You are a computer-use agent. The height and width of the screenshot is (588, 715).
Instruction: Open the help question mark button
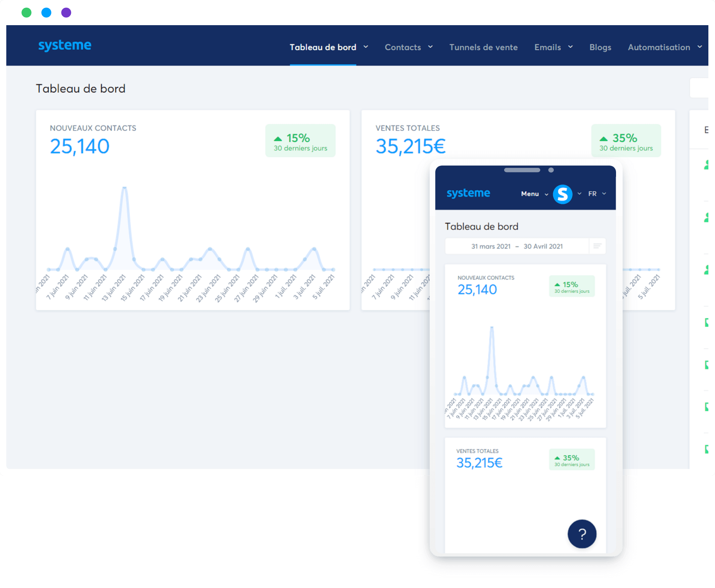582,534
